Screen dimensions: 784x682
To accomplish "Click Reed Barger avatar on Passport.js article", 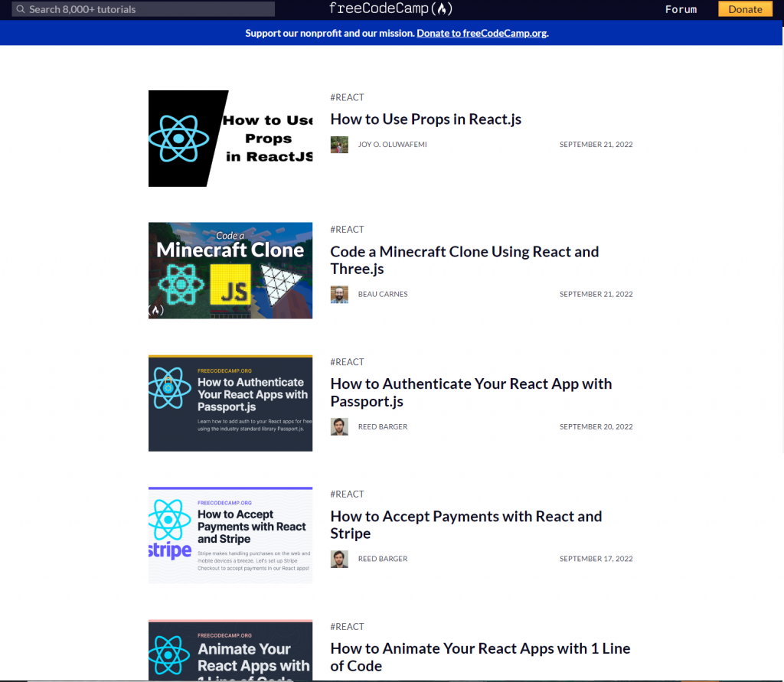I will tap(339, 426).
